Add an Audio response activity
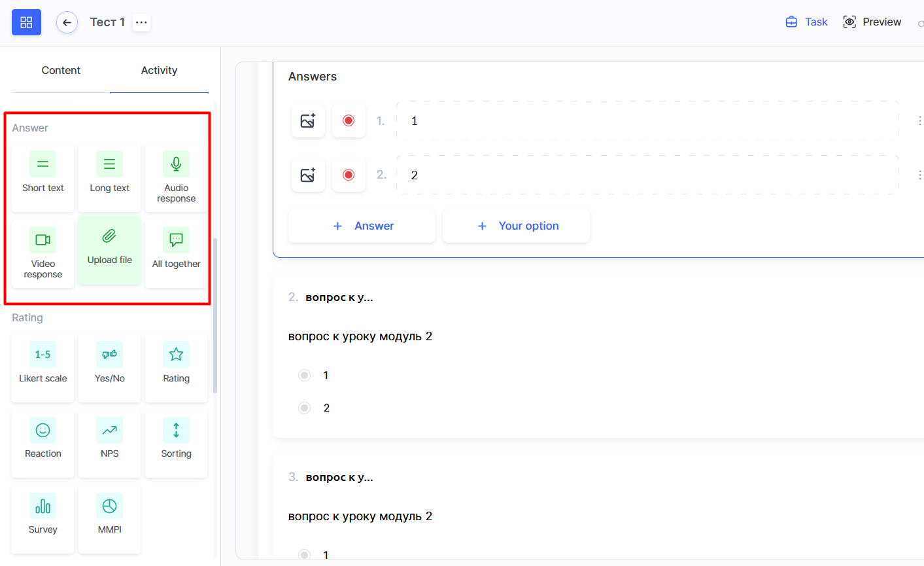The height and width of the screenshot is (566, 924). 176,177
